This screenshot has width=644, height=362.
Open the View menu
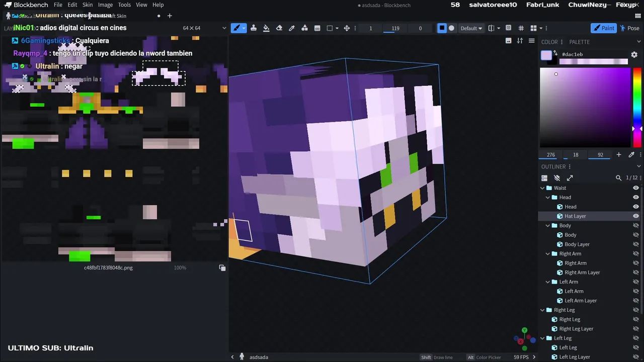point(141,5)
